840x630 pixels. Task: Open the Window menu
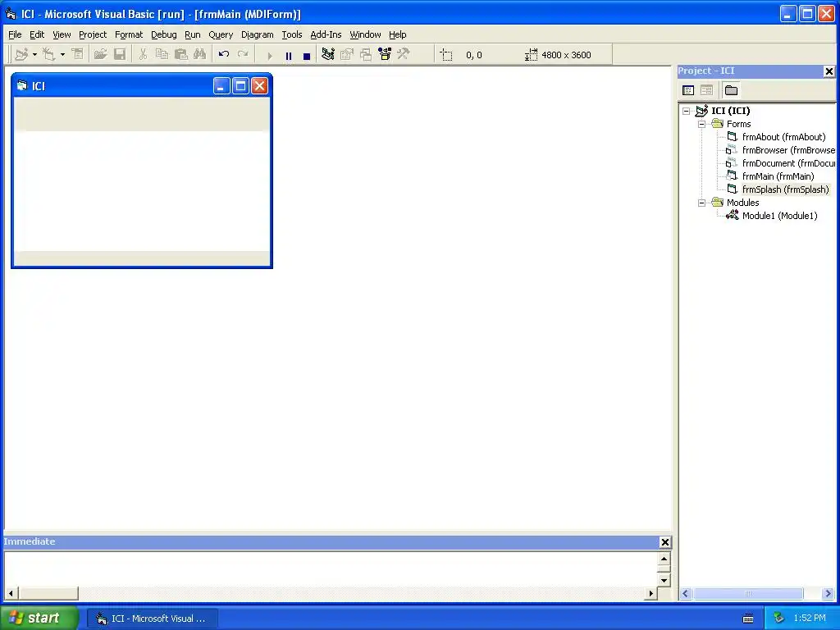[x=365, y=34]
